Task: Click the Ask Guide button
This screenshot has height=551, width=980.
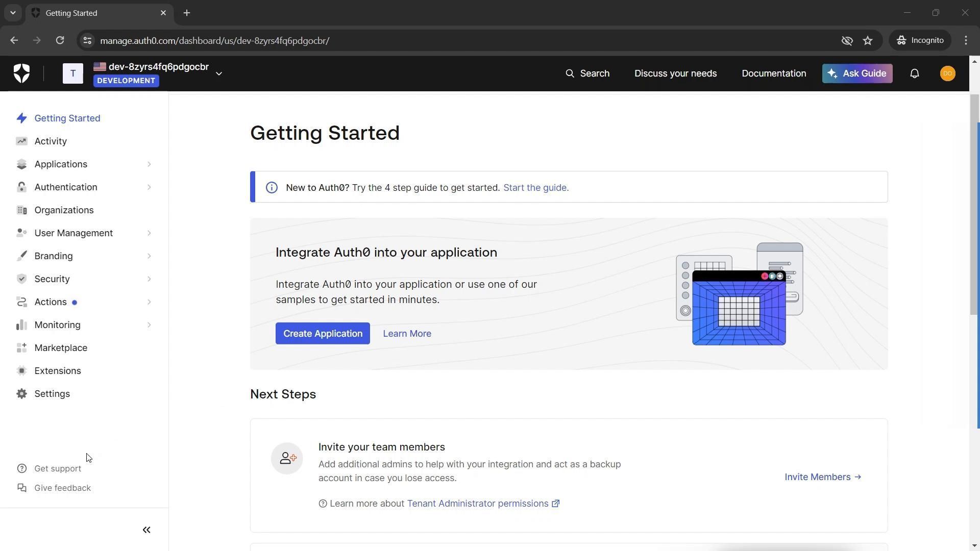Action: (x=857, y=73)
